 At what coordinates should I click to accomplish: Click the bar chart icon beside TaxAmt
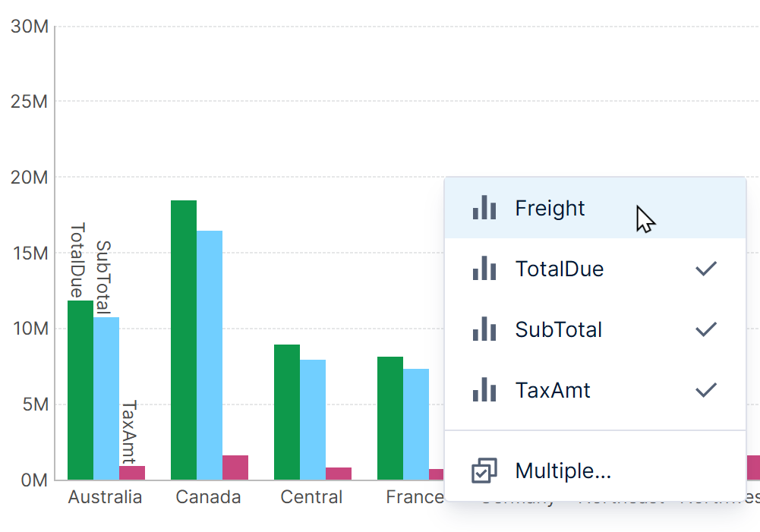point(484,390)
